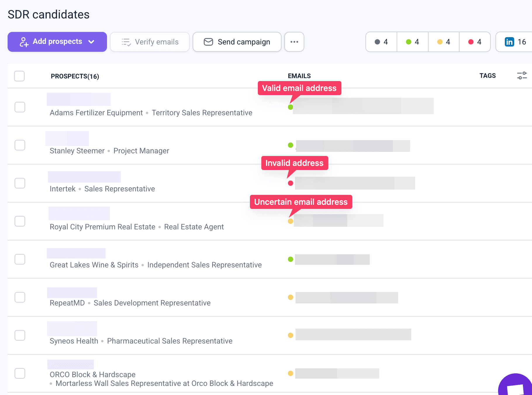Sort by the EMAILS column header
532x395 pixels.
[299, 75]
